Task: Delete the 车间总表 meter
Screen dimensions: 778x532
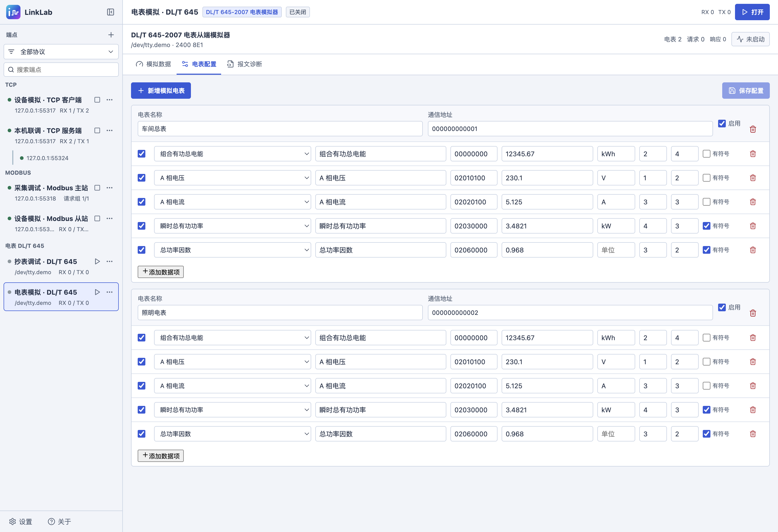Action: click(753, 129)
